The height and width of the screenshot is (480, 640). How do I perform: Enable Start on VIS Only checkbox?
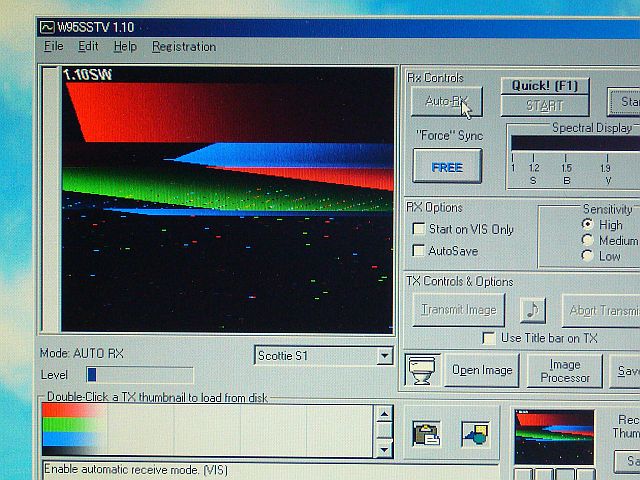(419, 229)
